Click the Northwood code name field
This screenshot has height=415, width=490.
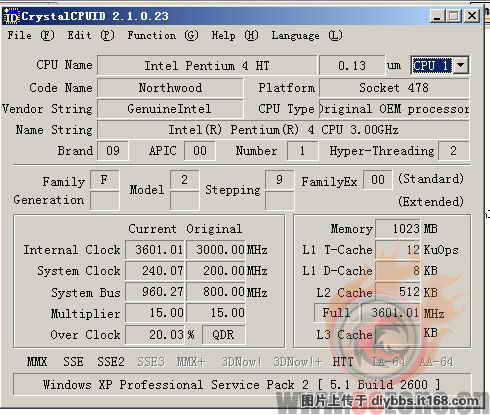pos(170,88)
